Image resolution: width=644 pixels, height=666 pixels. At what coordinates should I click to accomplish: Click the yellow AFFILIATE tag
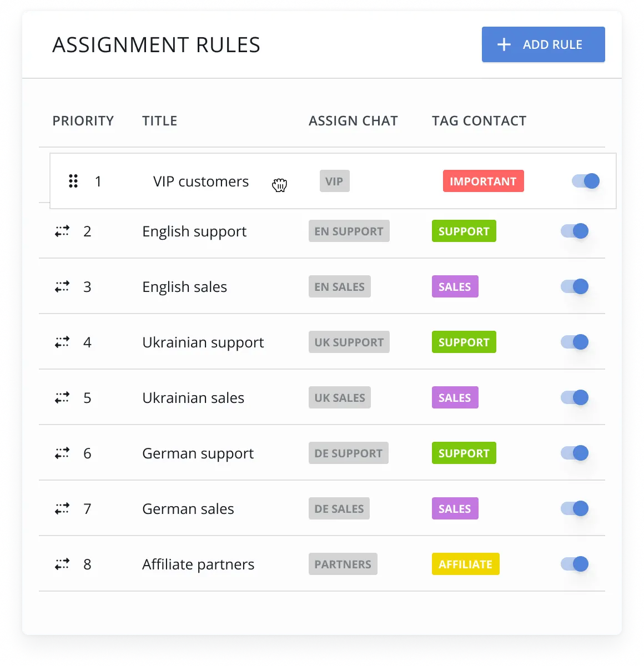coord(465,564)
